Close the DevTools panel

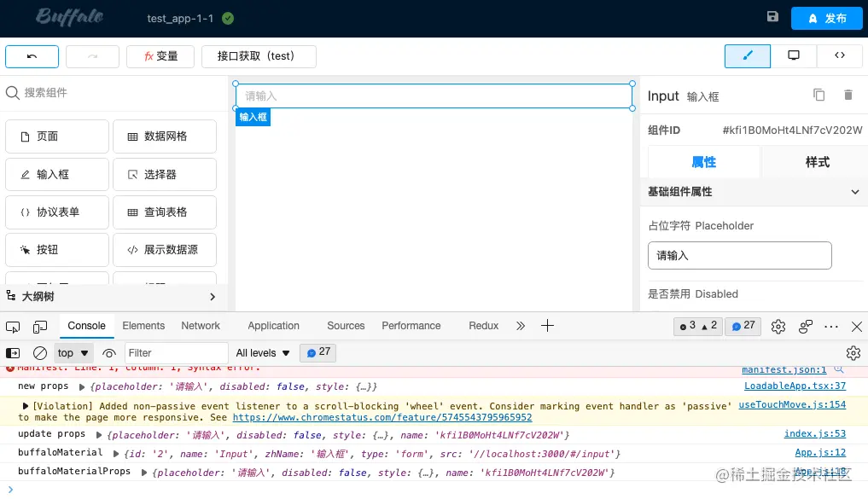click(856, 327)
